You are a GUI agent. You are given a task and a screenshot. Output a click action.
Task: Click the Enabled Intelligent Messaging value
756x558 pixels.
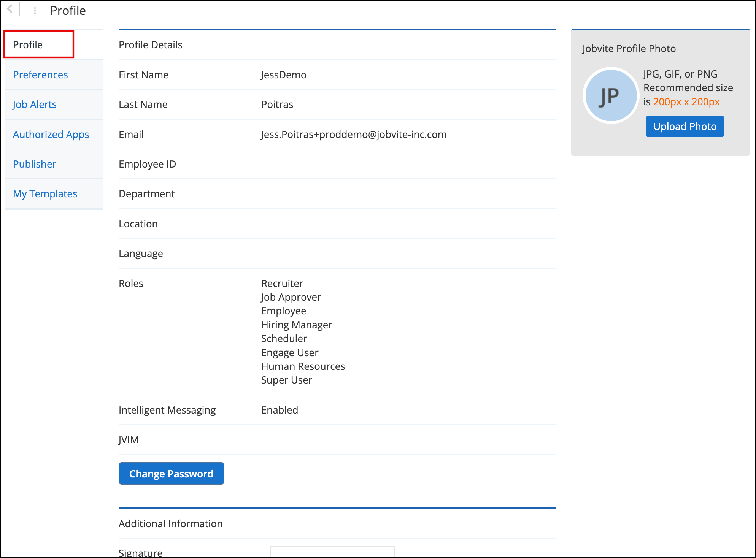point(280,410)
